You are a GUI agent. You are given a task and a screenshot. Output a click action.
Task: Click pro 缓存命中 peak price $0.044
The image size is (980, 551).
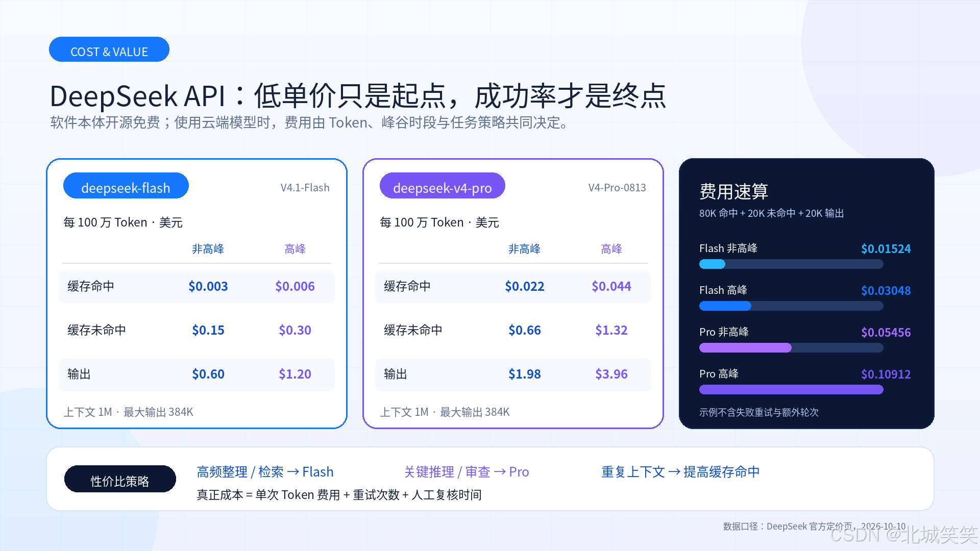coord(611,286)
